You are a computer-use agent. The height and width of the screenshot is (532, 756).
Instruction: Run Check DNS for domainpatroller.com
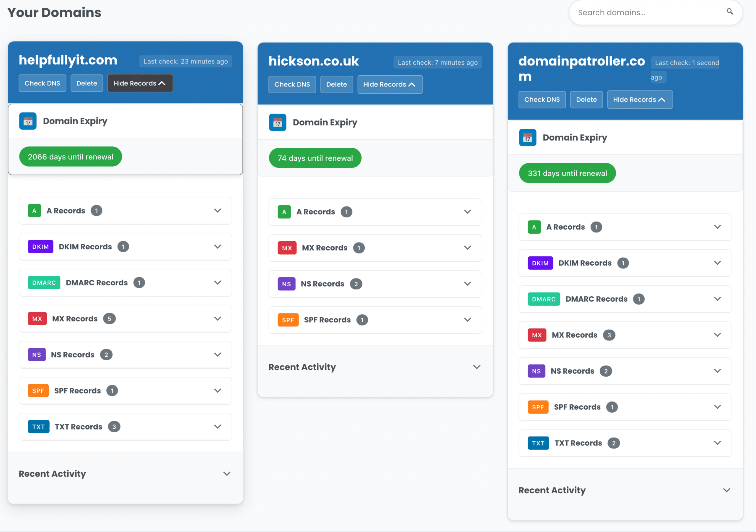point(542,100)
